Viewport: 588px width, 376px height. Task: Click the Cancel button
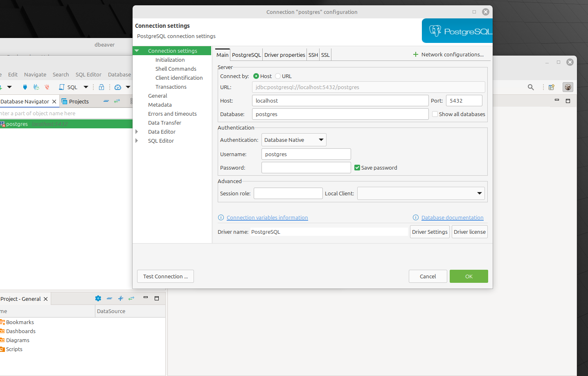(x=428, y=276)
